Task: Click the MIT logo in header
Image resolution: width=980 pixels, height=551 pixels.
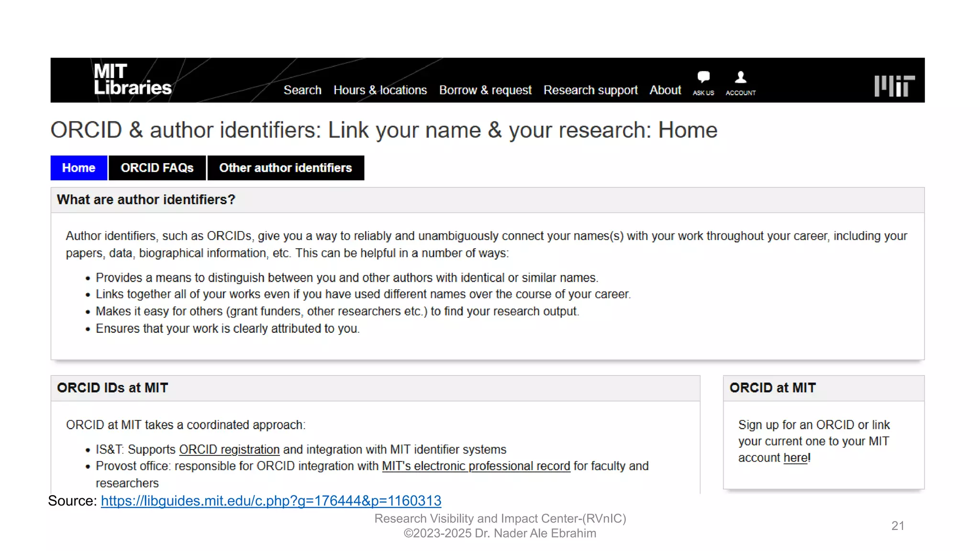Action: point(894,86)
